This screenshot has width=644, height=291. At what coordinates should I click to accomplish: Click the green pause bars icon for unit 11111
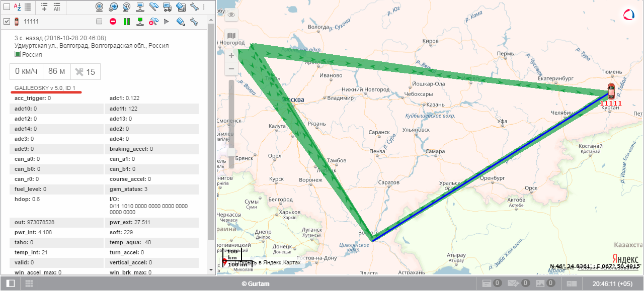[x=127, y=22]
